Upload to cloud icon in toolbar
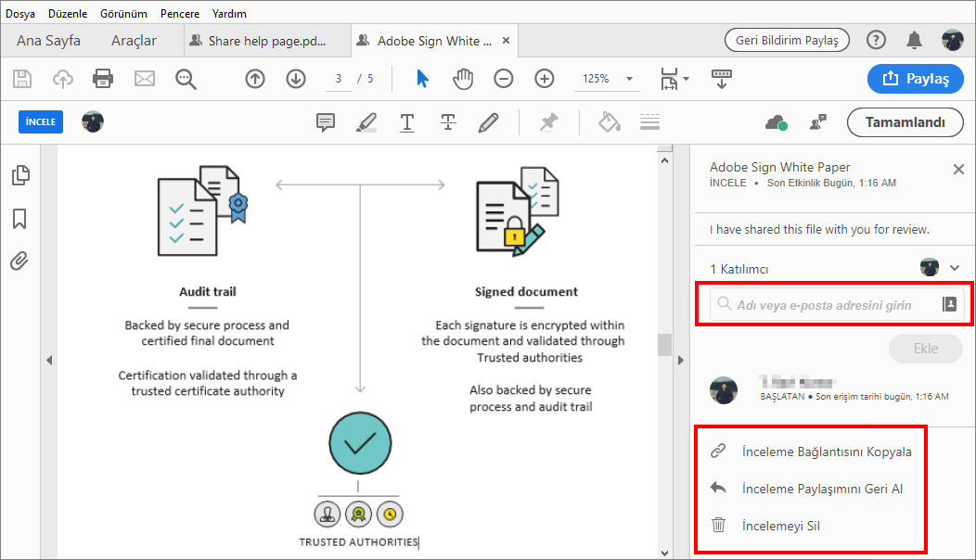This screenshot has width=976, height=560. [x=63, y=79]
